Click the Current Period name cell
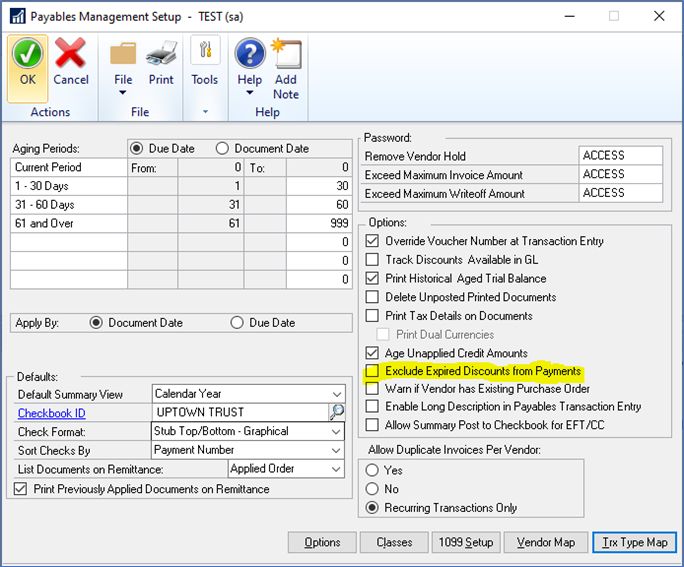This screenshot has height=567, width=684. (x=68, y=167)
